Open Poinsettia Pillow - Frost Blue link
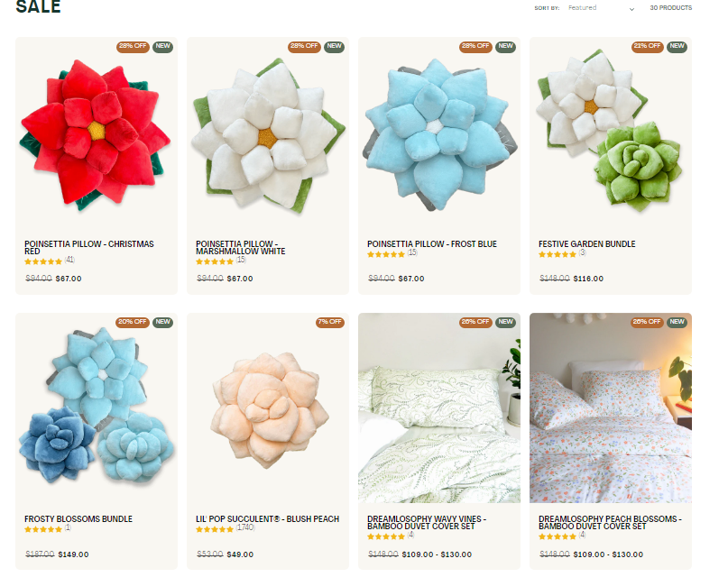Viewport: 728px width, 577px height. tap(432, 244)
